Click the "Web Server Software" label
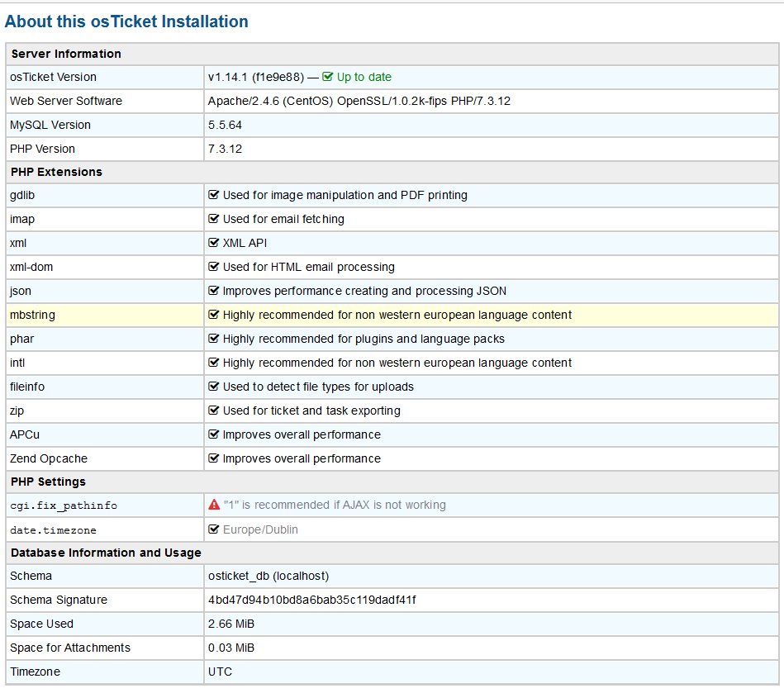This screenshot has width=784, height=693. pyautogui.click(x=66, y=101)
